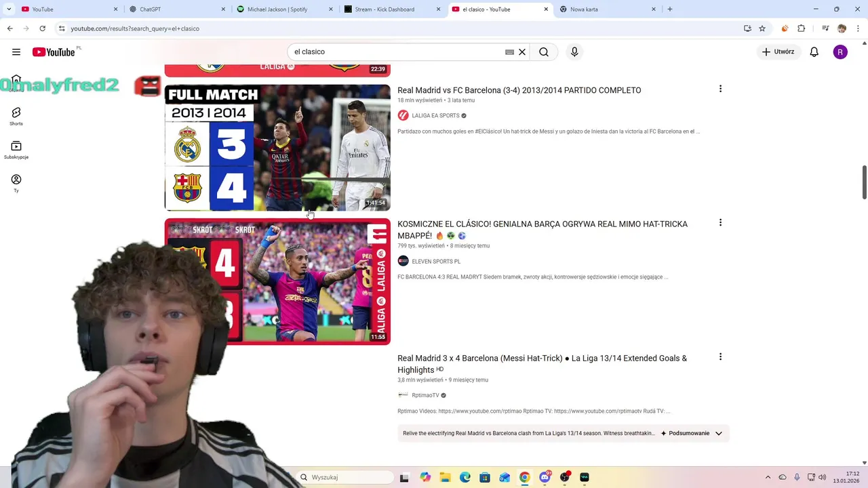This screenshot has height=488, width=868.
Task: Open YouTube notifications bell
Action: click(x=814, y=52)
